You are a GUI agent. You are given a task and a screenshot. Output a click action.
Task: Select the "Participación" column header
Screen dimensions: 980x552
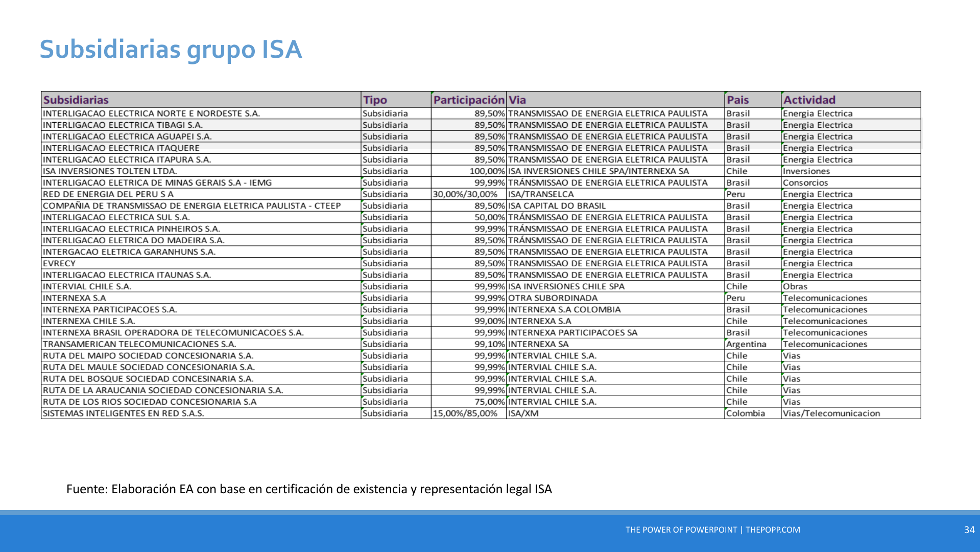pyautogui.click(x=469, y=100)
